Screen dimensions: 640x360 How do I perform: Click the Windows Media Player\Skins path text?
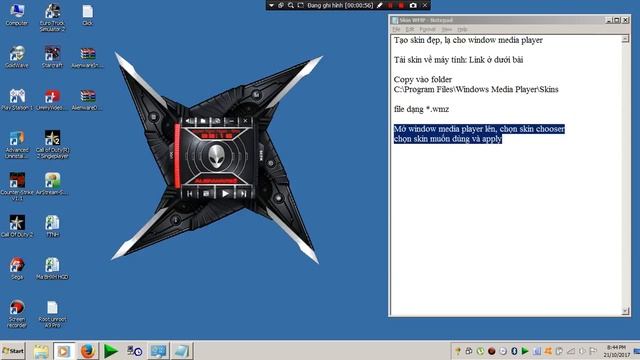tap(476, 89)
